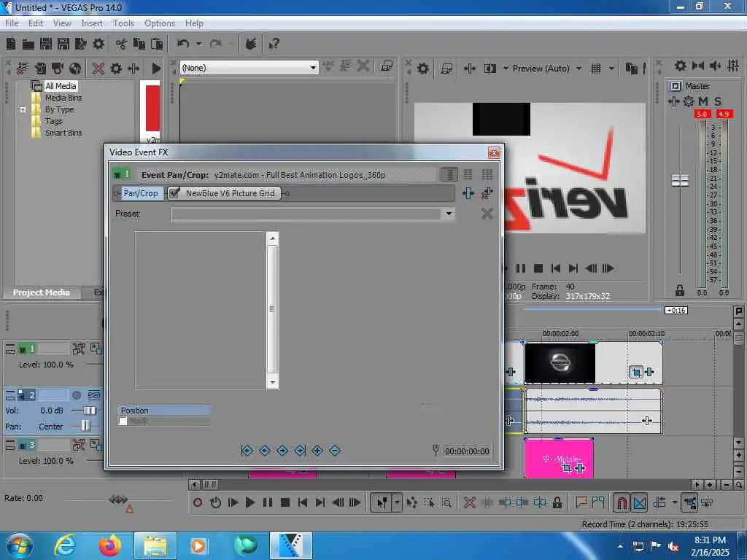Open the Edit Tool selector dropdown arrow
This screenshot has width=747, height=560.
(397, 502)
